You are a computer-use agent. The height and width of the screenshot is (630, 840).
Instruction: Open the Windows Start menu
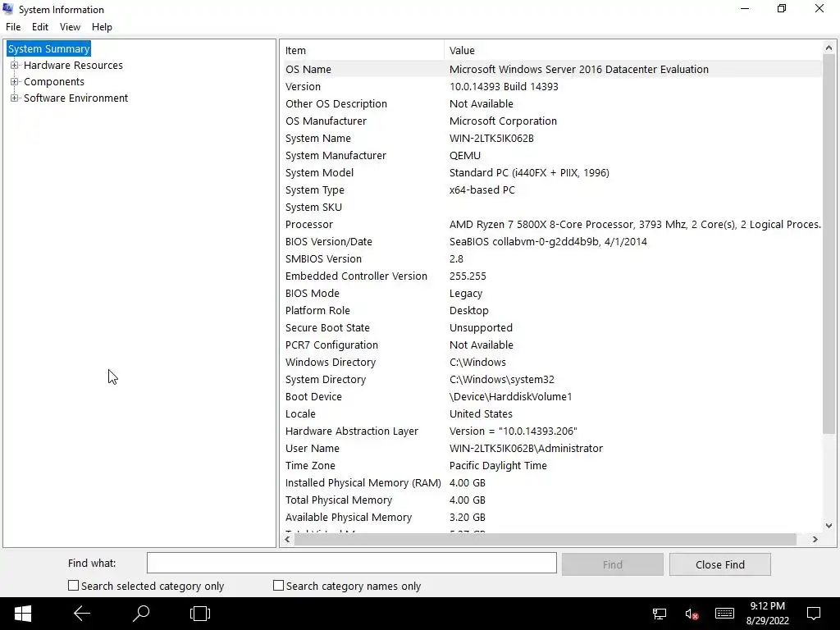tap(22, 614)
